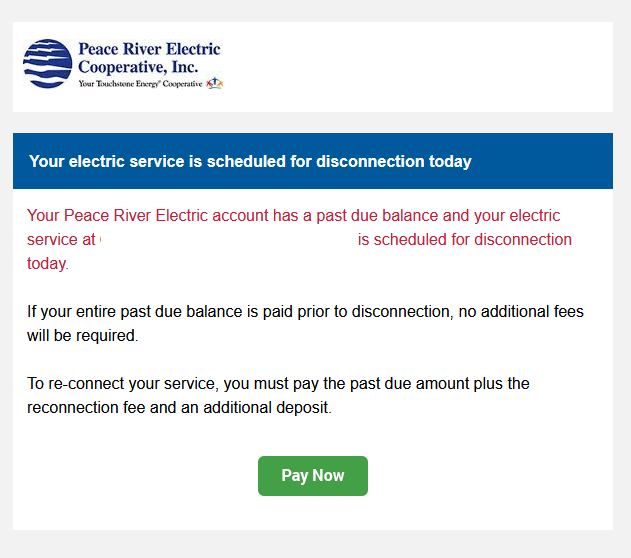Click the 'Cooperative, Inc.' logo text line
631x558 pixels.
click(138, 67)
